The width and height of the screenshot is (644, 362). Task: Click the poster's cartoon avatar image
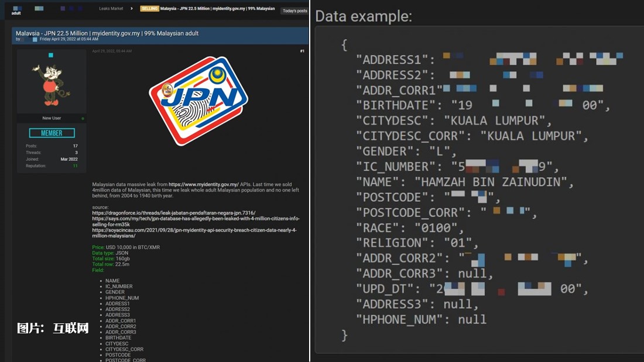click(x=52, y=85)
